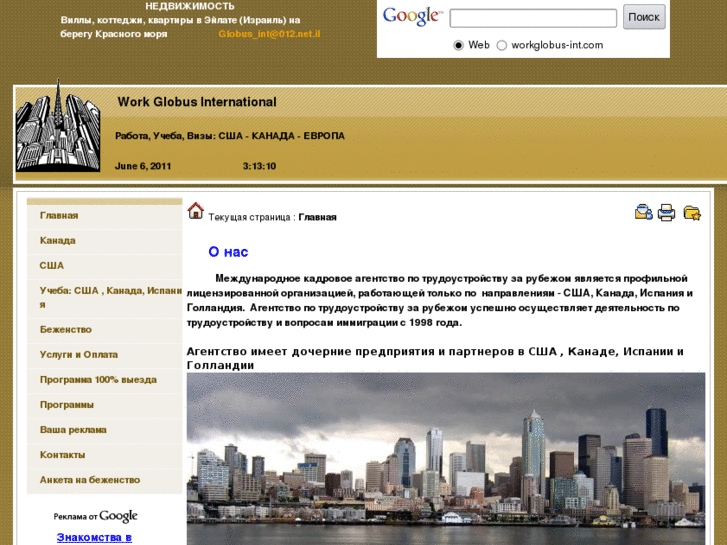The image size is (727, 545).
Task: Click the email page envelope icon
Action: pos(644,212)
